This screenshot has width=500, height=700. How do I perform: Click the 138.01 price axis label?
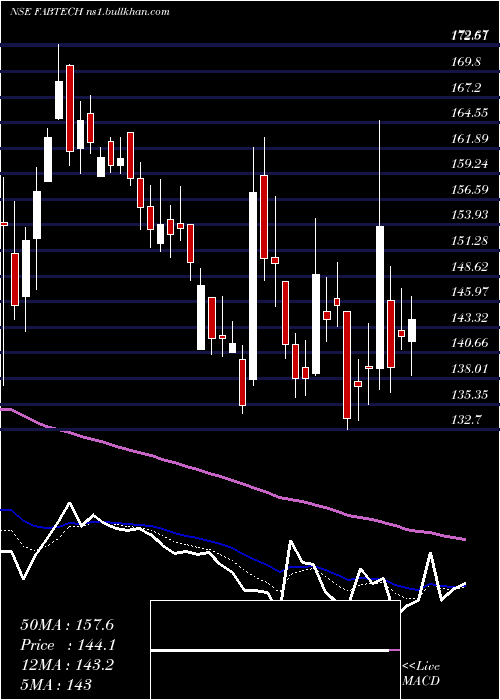(x=469, y=369)
